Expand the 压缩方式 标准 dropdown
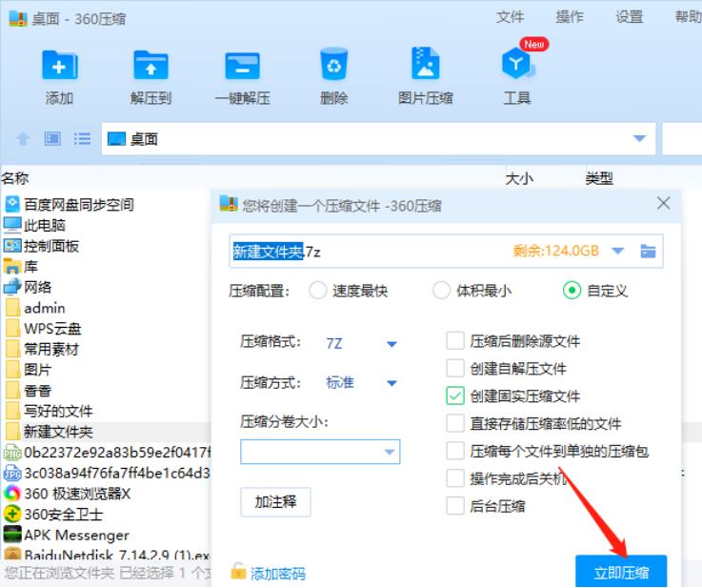The height and width of the screenshot is (588, 702). point(391,383)
